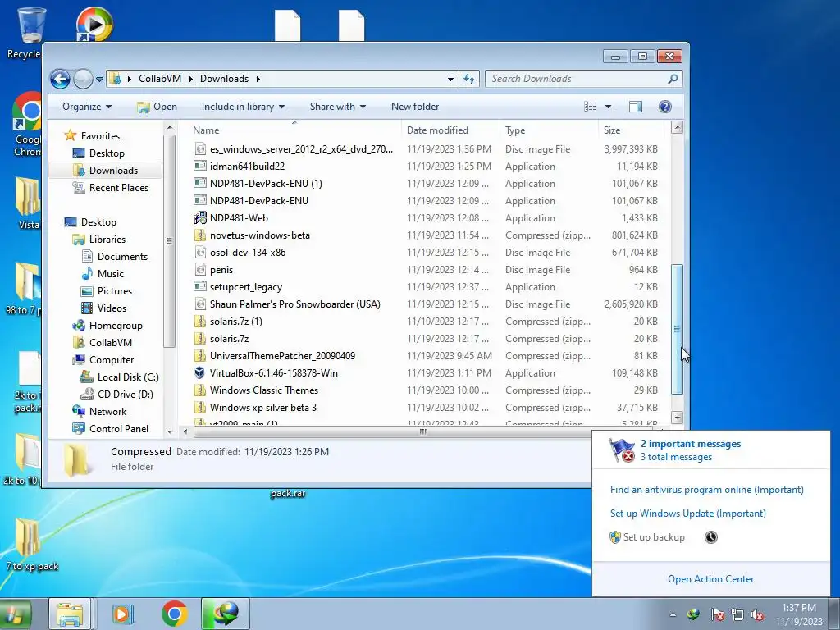Select Windows Classic Themes zip
The image size is (840, 630).
click(264, 390)
